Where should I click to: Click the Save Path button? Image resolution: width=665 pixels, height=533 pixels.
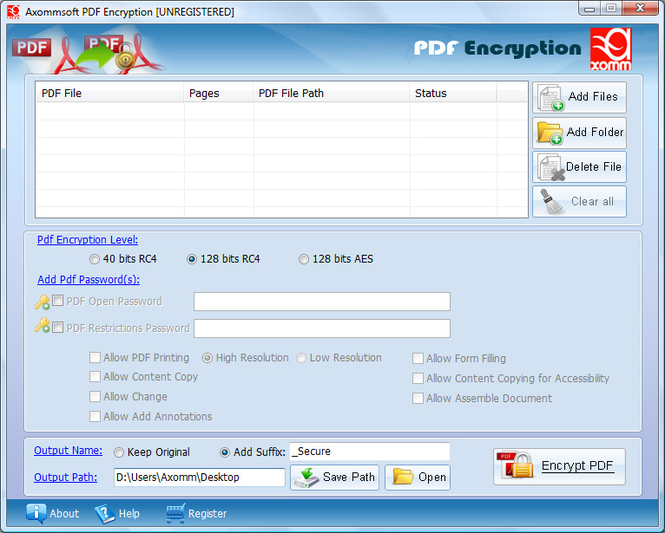(335, 477)
